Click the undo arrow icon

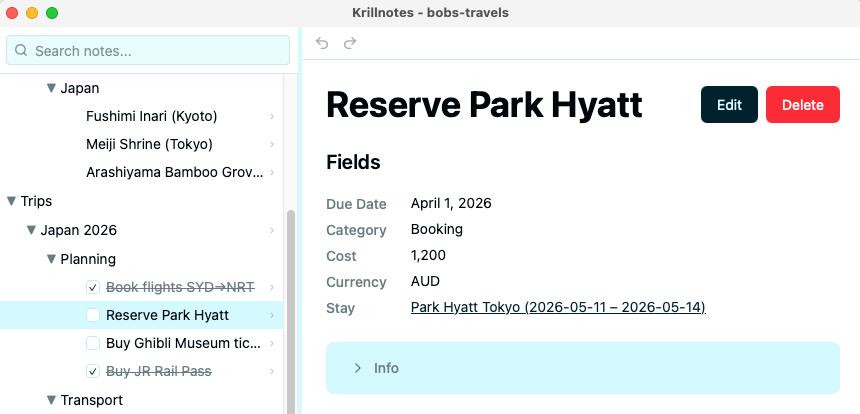pyautogui.click(x=322, y=43)
